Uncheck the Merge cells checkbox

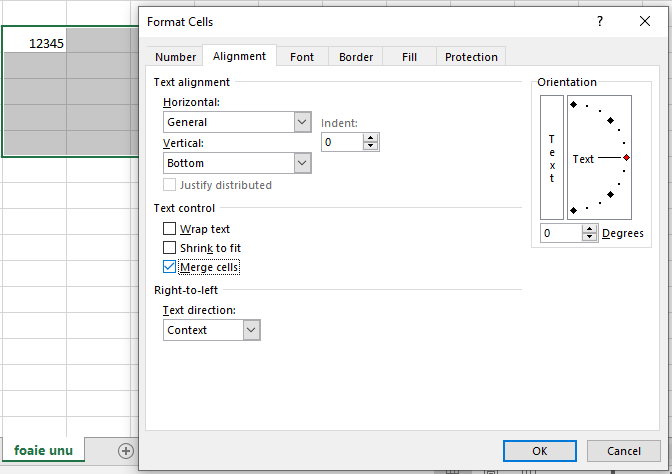(169, 267)
